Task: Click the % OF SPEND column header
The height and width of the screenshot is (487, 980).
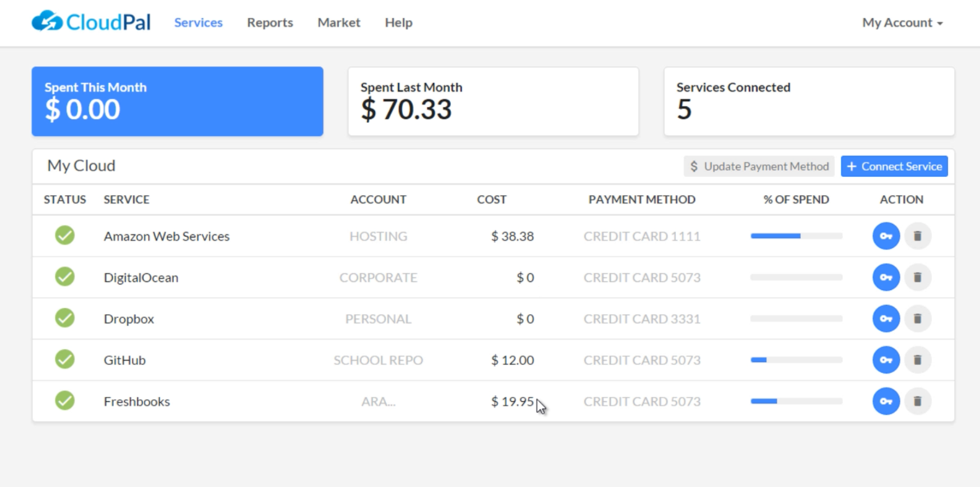Action: coord(796,199)
